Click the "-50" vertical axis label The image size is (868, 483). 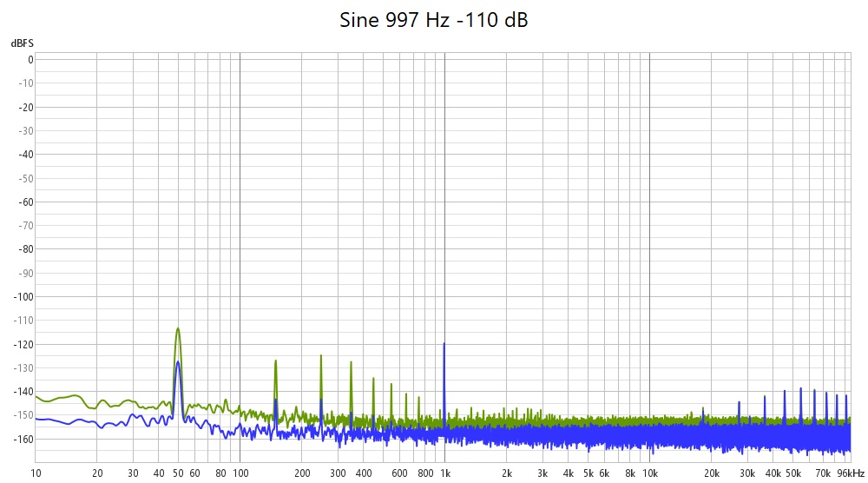(26, 178)
